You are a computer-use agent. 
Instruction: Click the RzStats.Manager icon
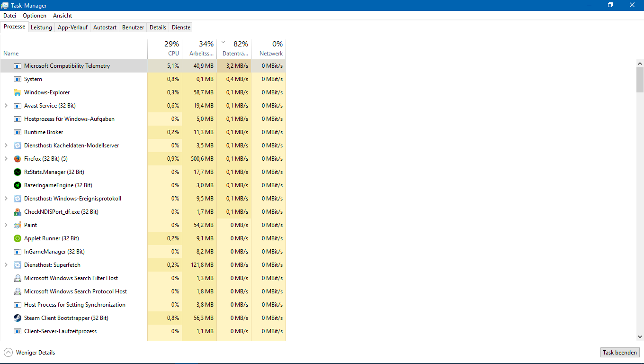pos(18,172)
